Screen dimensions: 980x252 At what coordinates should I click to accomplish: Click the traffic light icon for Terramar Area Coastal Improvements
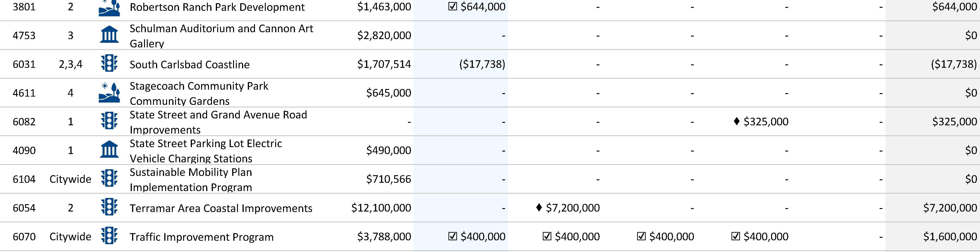[109, 207]
